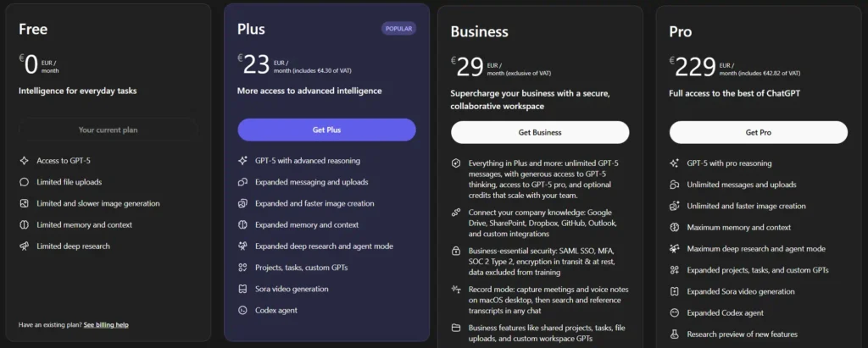Click the disabled 'Your current plan' button
Viewport: 868px width, 348px height.
(108, 130)
